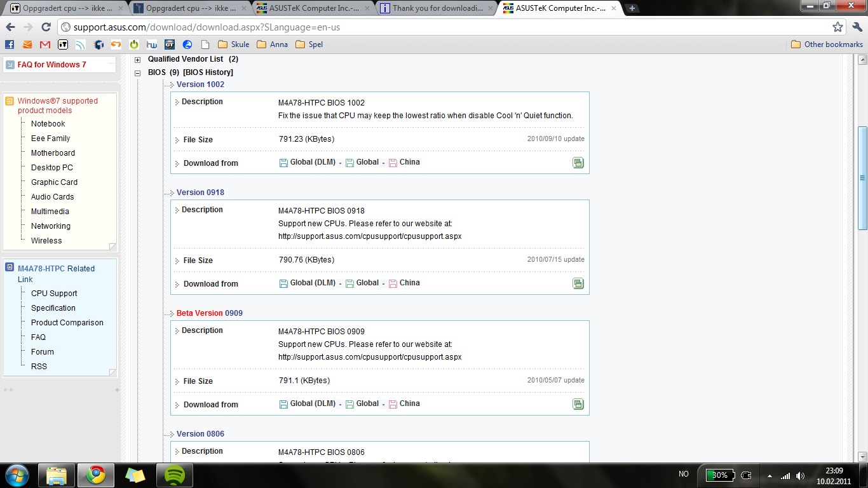Image resolution: width=868 pixels, height=488 pixels.
Task: Open Product Comparison sidebar link
Action: coord(67,323)
